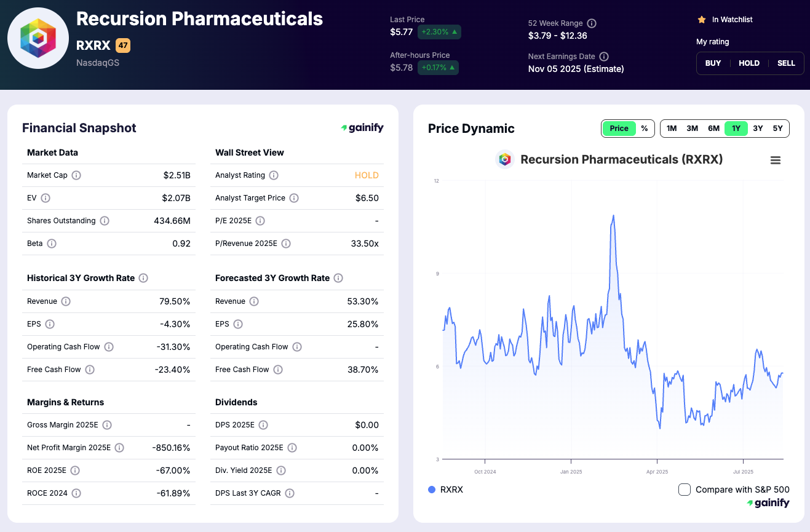Click info icon beside historical Revenue row
810x532 pixels.
tap(66, 301)
